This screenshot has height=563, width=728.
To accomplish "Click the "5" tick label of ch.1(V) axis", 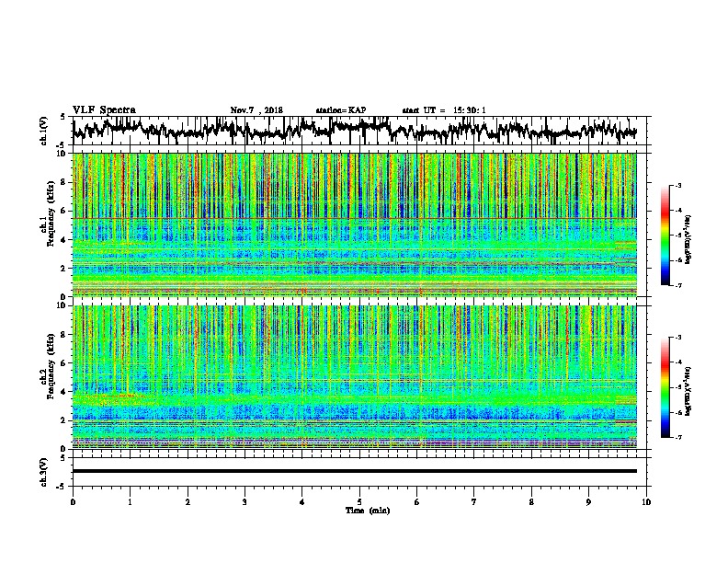I will [x=63, y=117].
